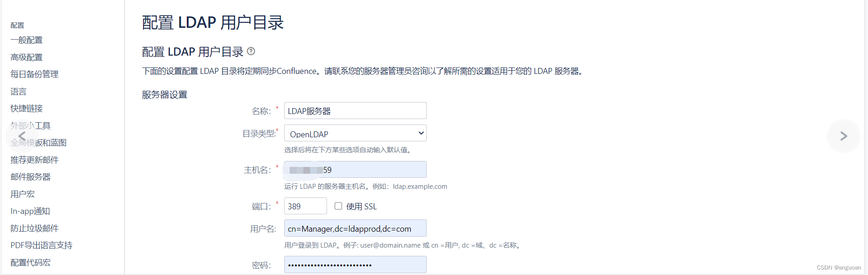Enable the 使用 SSL checkbox
Image resolution: width=868 pixels, height=275 pixels.
click(338, 206)
